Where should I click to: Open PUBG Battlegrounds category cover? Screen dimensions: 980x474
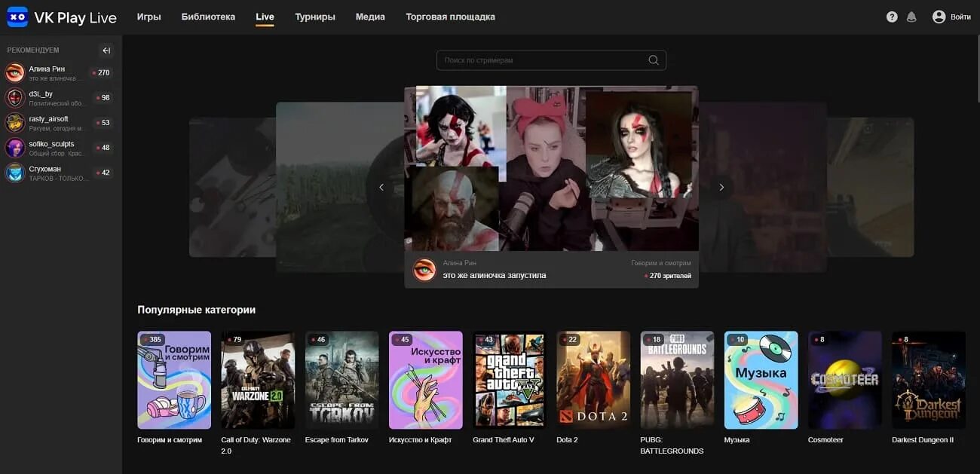tap(677, 380)
